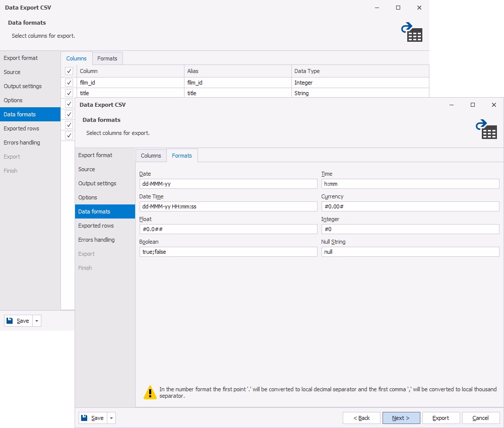
Task: Click the floppy disk Save icon in back window
Action: point(10,320)
